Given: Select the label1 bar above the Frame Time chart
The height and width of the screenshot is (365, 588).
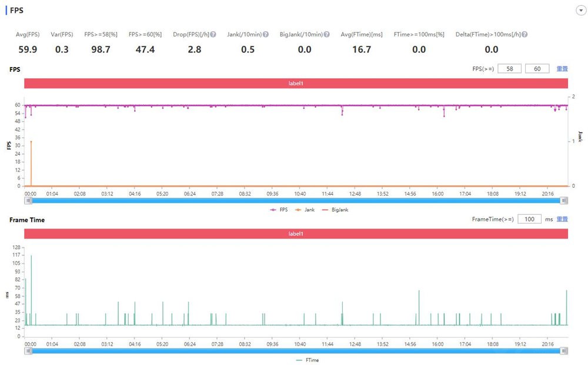Looking at the screenshot, I should 296,234.
